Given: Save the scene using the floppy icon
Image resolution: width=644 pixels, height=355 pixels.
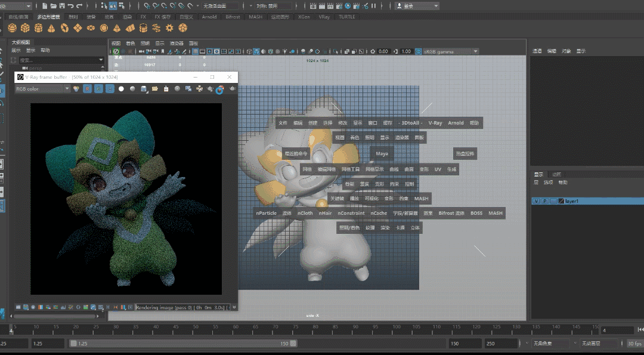Looking at the screenshot, I should 62,6.
